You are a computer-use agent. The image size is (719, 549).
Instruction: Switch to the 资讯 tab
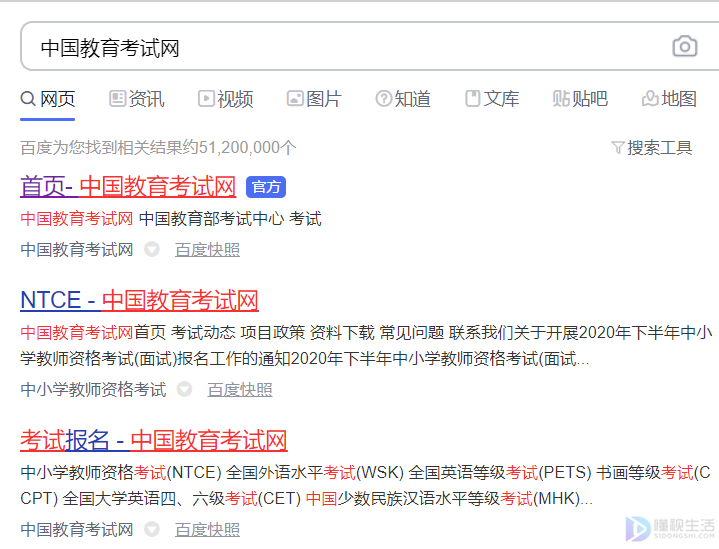click(x=137, y=99)
